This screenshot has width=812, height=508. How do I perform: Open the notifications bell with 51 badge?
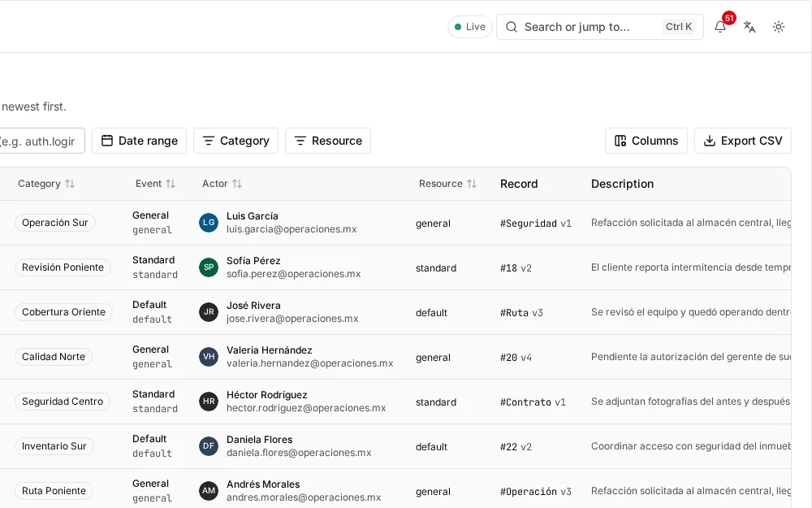point(720,27)
